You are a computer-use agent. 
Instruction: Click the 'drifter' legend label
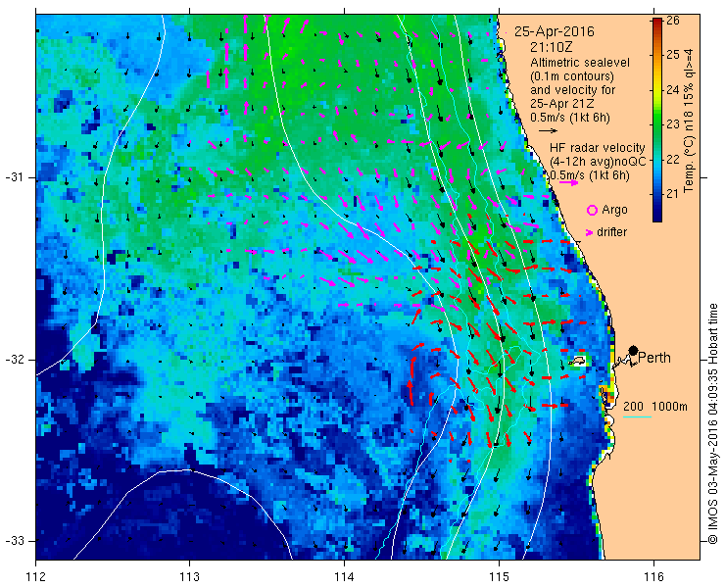[611, 232]
